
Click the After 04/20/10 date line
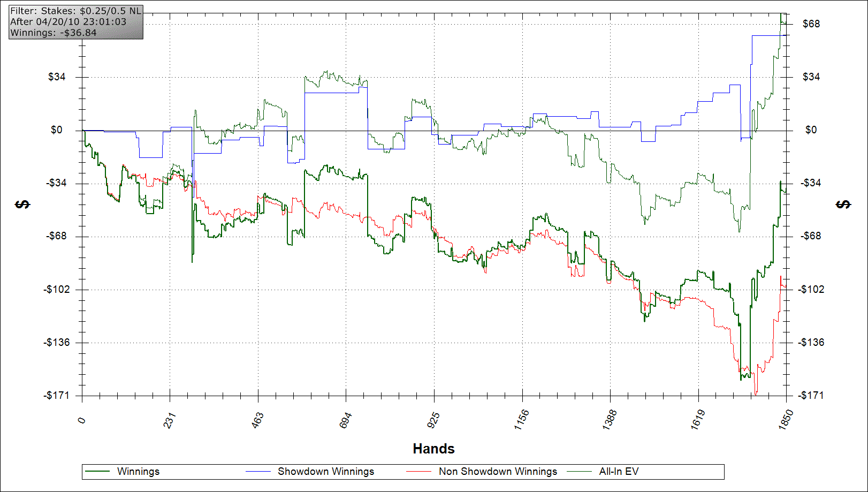pos(68,22)
